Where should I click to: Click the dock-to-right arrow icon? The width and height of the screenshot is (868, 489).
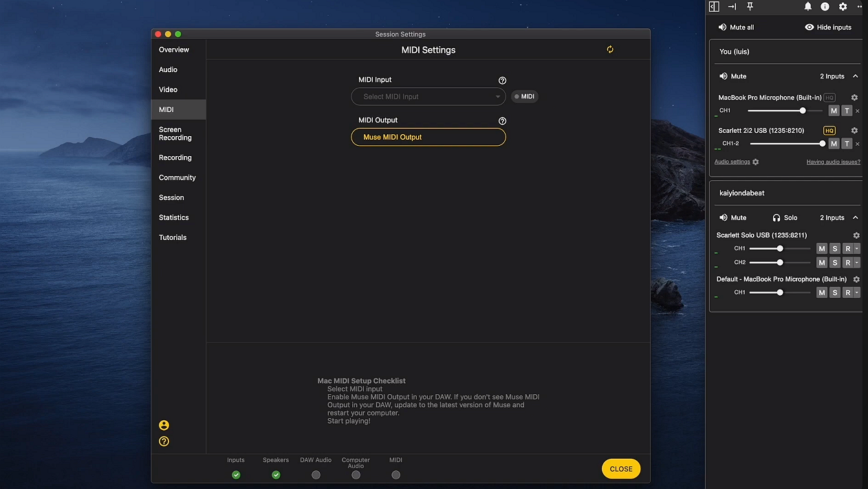click(732, 6)
